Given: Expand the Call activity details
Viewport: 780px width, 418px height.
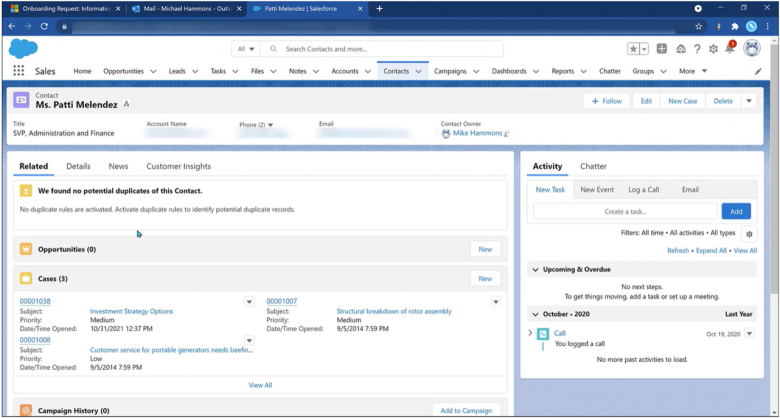Looking at the screenshot, I should click(x=530, y=333).
